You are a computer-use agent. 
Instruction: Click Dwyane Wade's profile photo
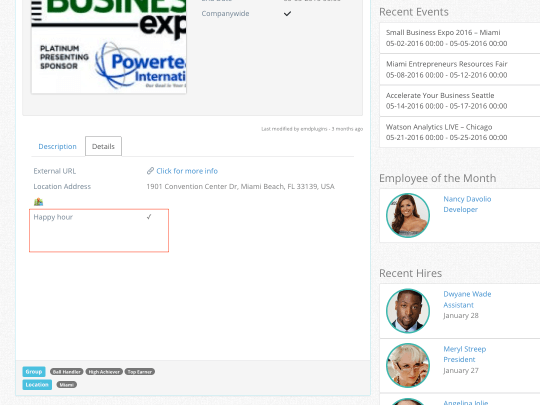click(408, 311)
